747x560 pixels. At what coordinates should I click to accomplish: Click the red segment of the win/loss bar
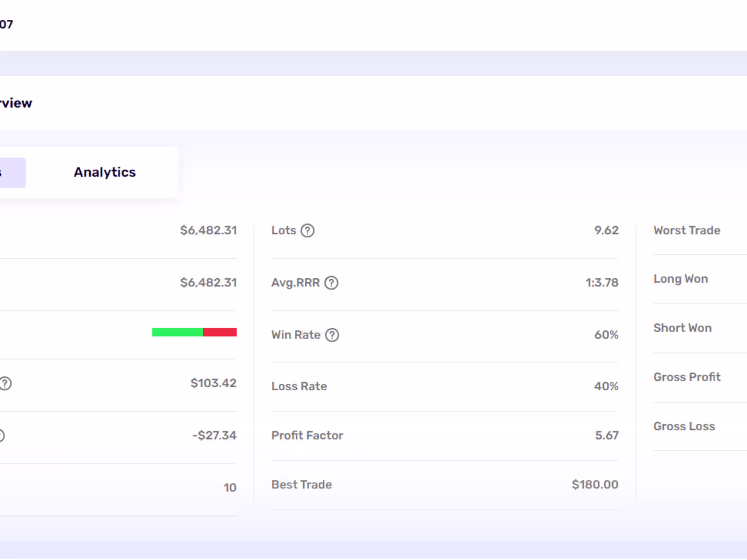[220, 332]
